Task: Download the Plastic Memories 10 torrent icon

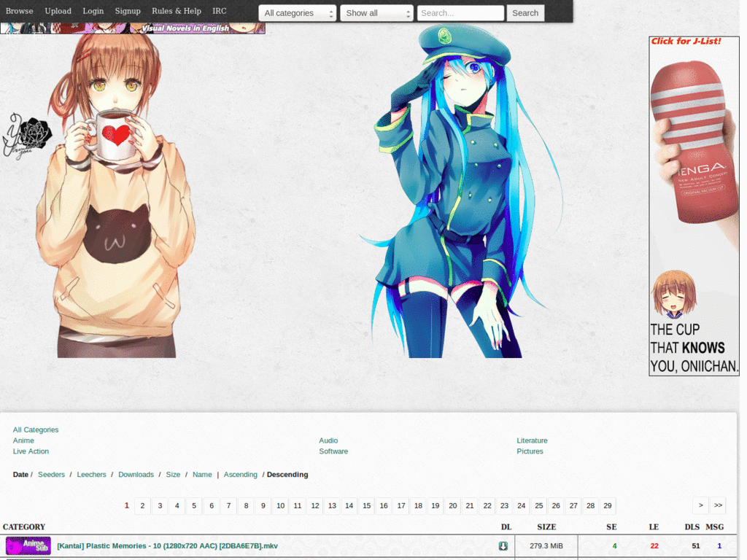Action: point(503,545)
